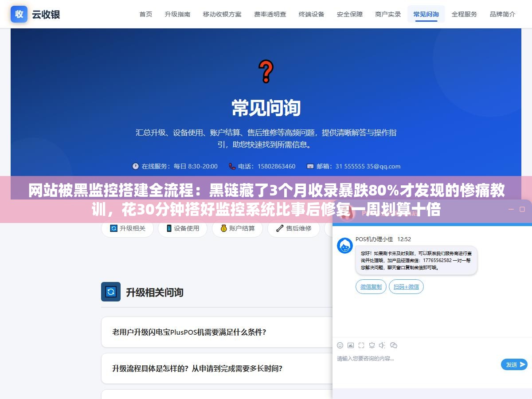Click the POS机办理小佳 12:52 sender label

pyautogui.click(x=383, y=239)
